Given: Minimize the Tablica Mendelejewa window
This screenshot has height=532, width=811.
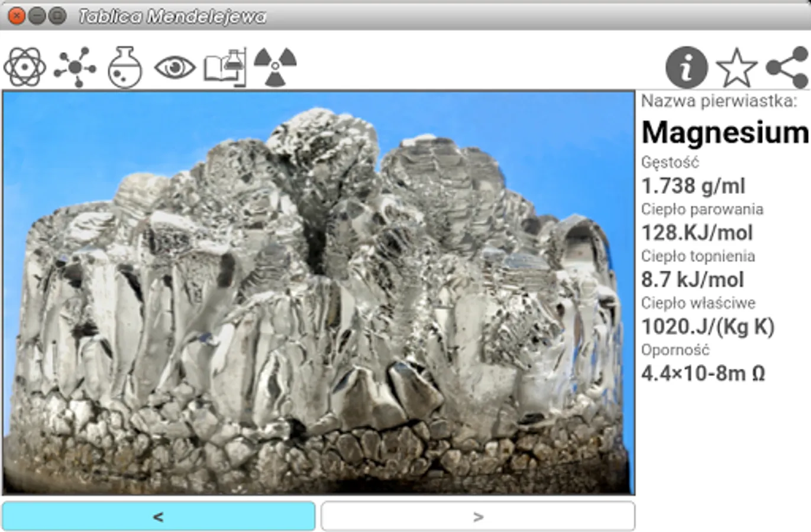Looking at the screenshot, I should pyautogui.click(x=37, y=16).
